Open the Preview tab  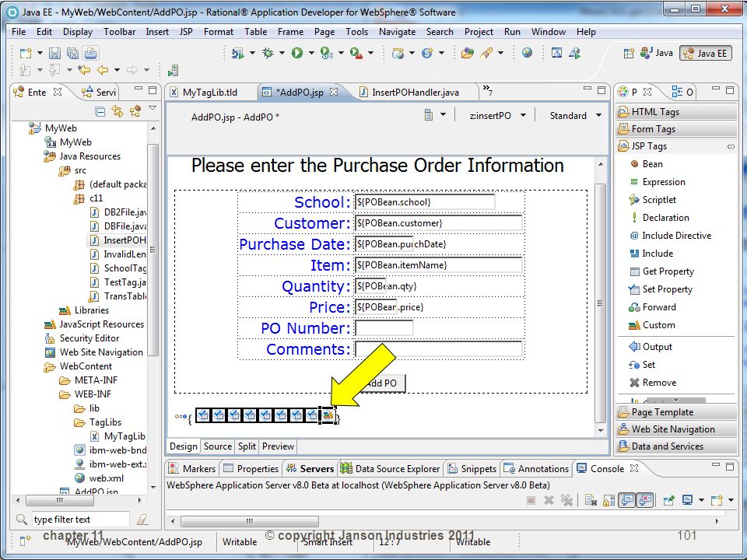point(279,446)
